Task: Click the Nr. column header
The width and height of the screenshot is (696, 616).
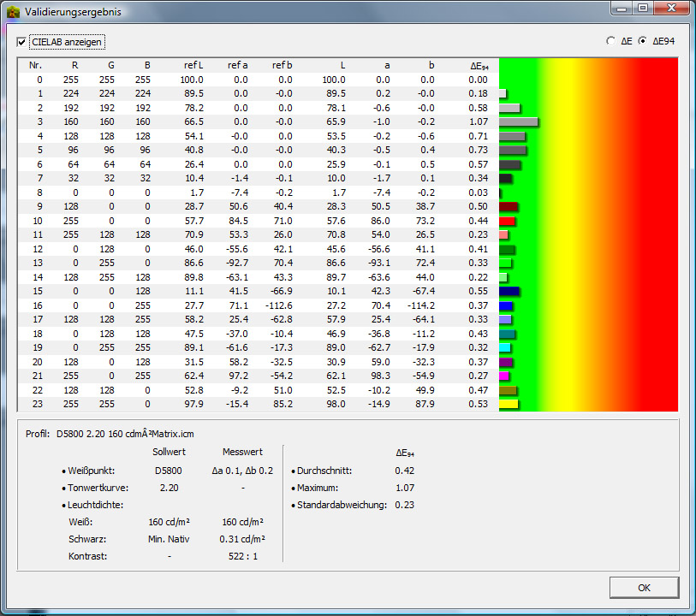Action: 35,65
